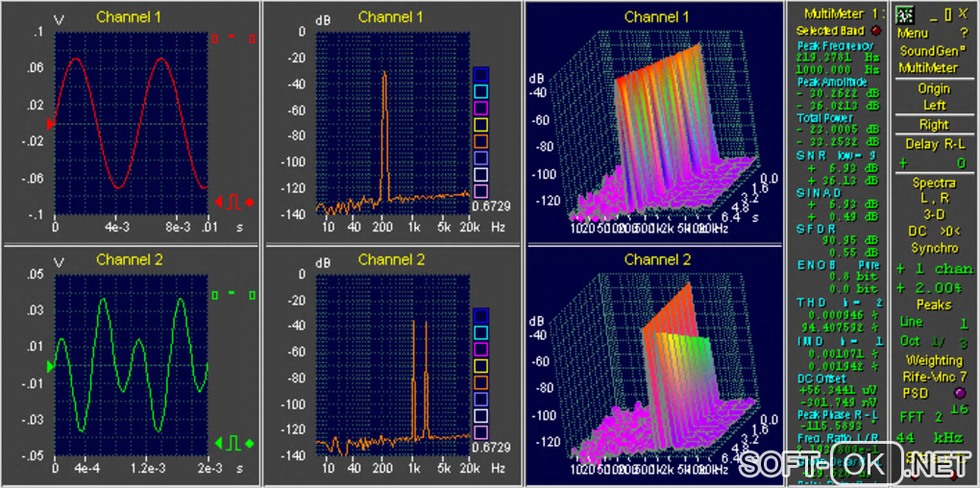
Task: Open help with the question mark
Action: pos(964,33)
